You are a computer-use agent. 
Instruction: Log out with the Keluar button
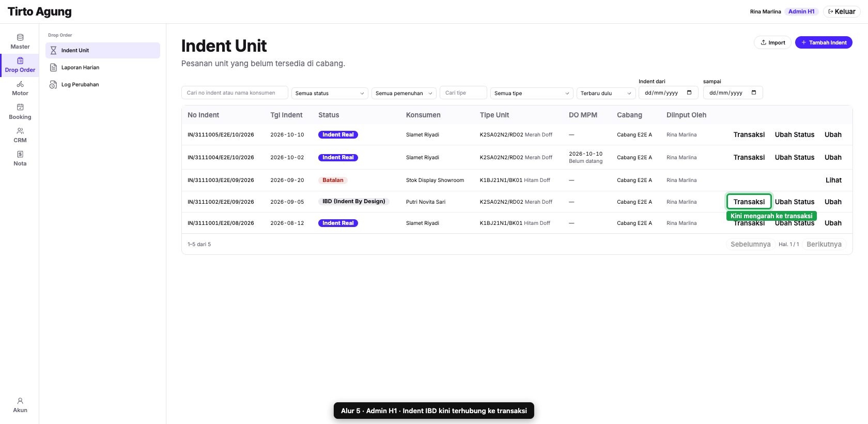point(842,11)
